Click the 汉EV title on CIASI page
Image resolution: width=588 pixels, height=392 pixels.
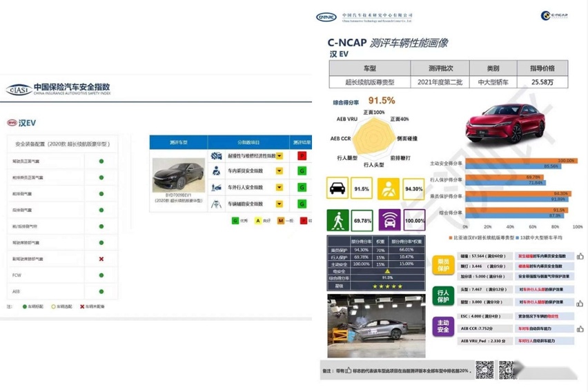click(x=27, y=123)
